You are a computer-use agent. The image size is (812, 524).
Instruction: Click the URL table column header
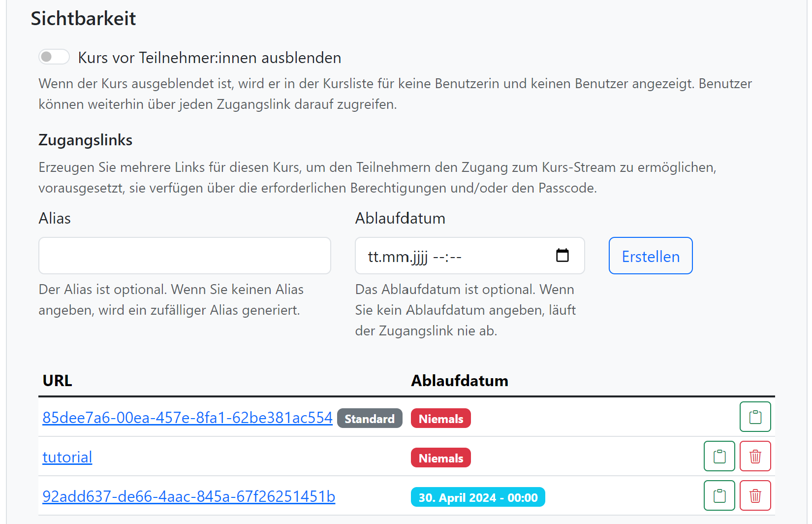pyautogui.click(x=58, y=381)
